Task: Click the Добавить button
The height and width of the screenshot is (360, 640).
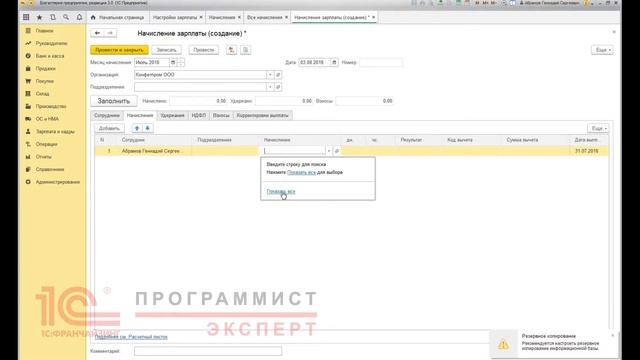Action: pyautogui.click(x=109, y=128)
